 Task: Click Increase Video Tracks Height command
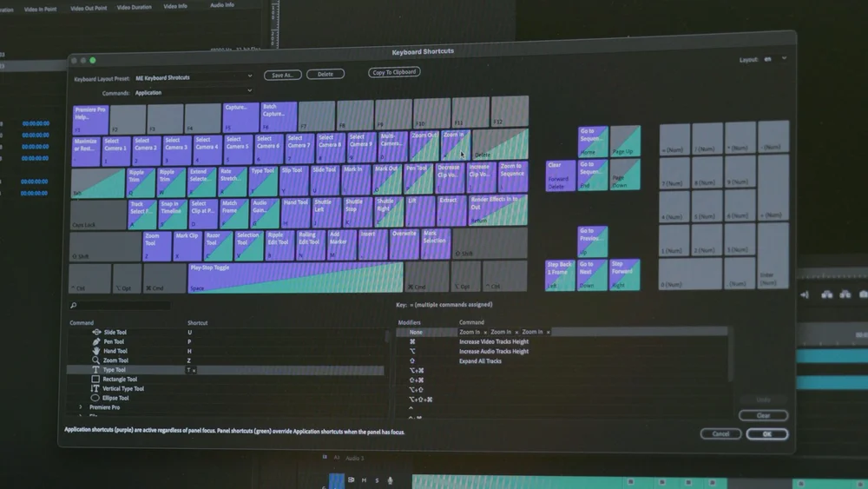[x=494, y=341]
